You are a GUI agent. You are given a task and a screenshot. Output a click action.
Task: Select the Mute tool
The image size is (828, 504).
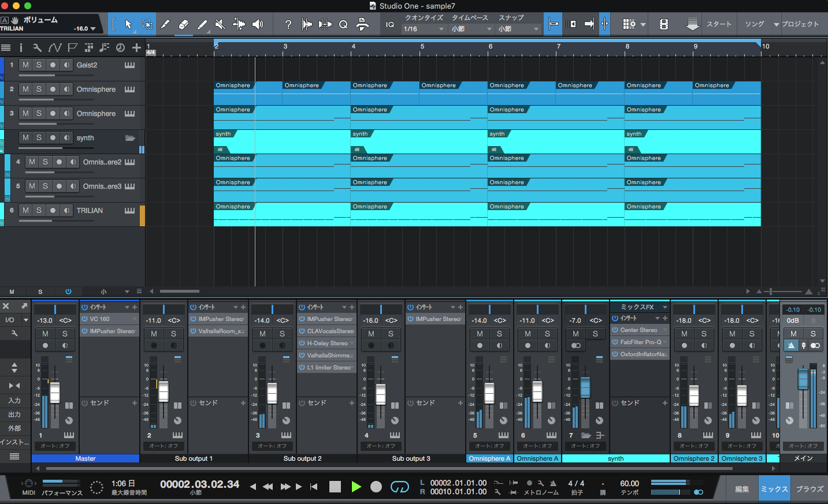tap(220, 24)
